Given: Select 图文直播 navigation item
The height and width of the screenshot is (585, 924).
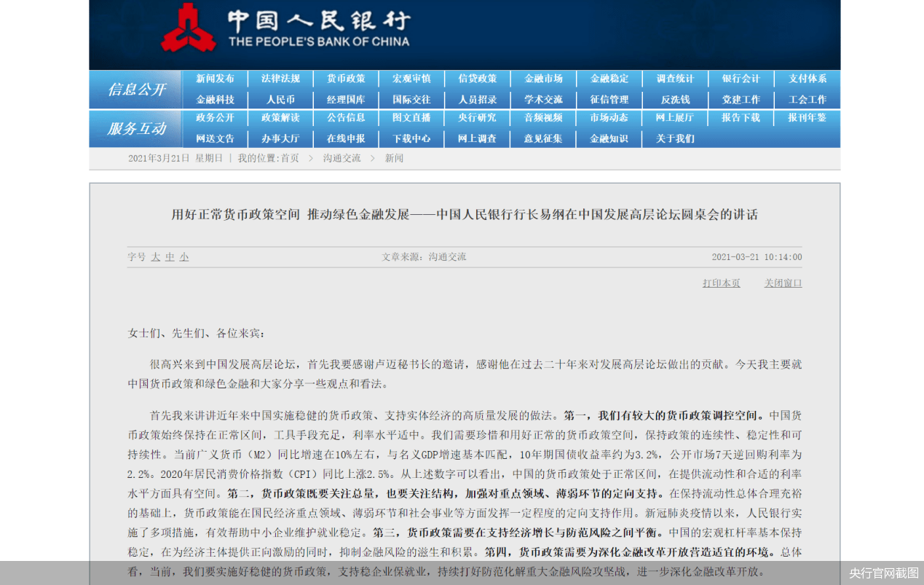Looking at the screenshot, I should [411, 117].
